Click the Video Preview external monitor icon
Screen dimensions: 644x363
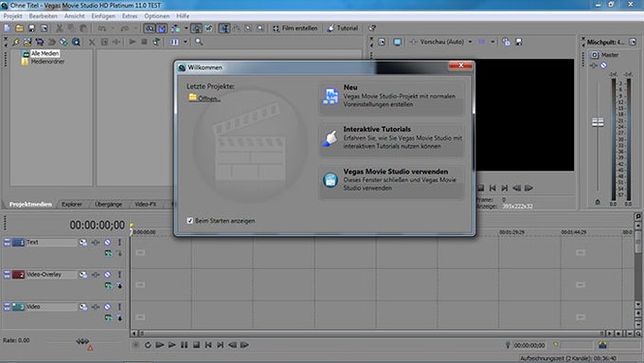tap(397, 42)
